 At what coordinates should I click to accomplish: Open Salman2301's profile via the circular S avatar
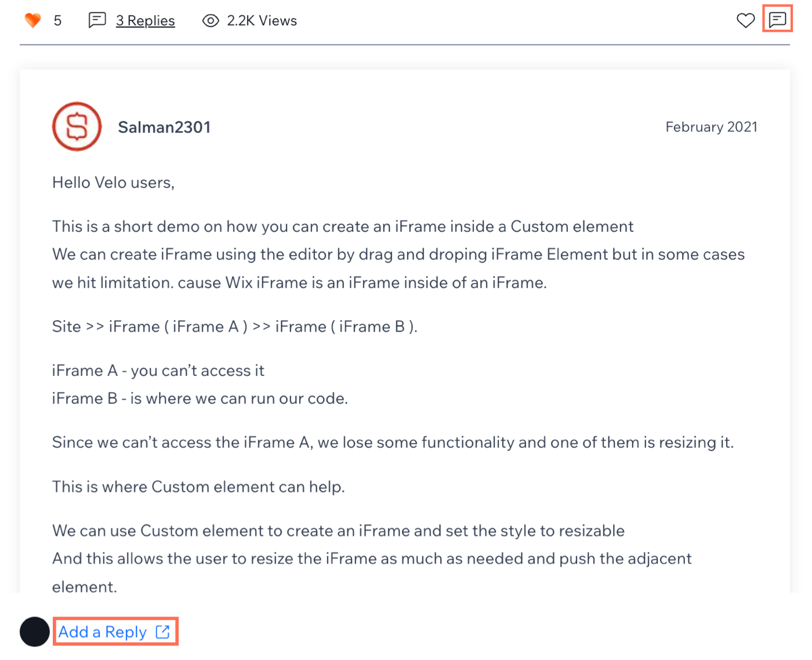click(x=77, y=126)
